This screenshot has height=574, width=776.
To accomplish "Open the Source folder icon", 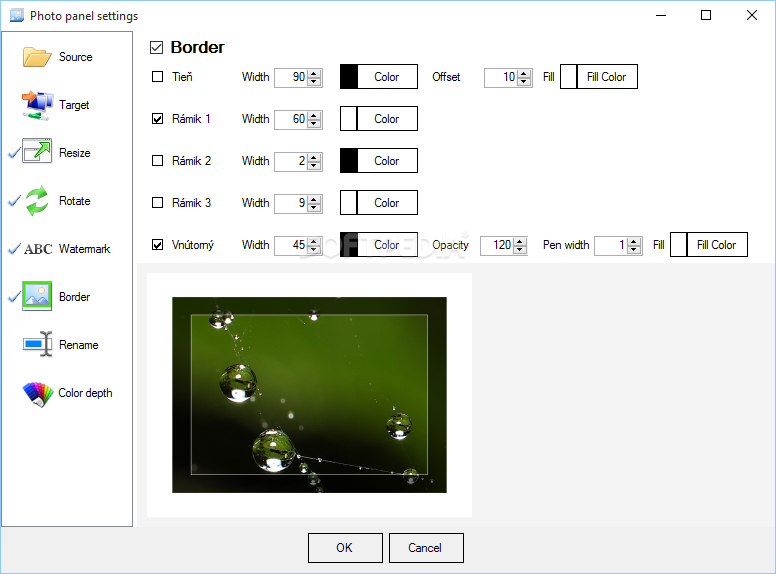I will click(37, 57).
